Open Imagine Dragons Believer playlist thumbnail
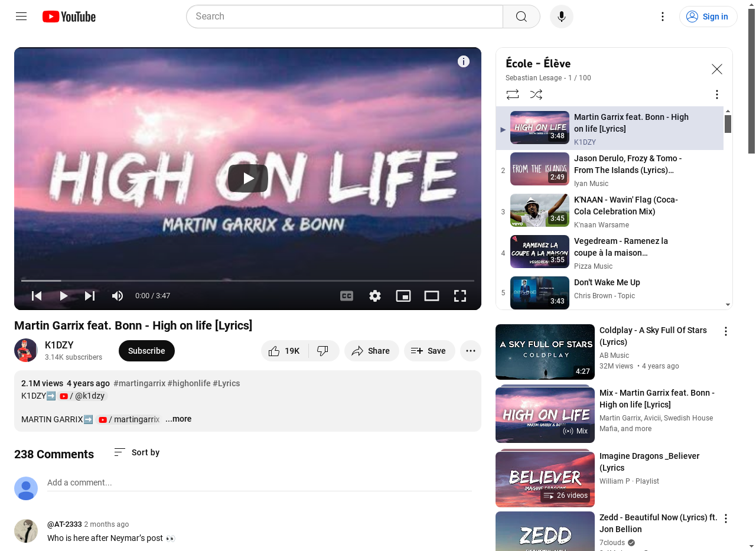 (x=545, y=479)
